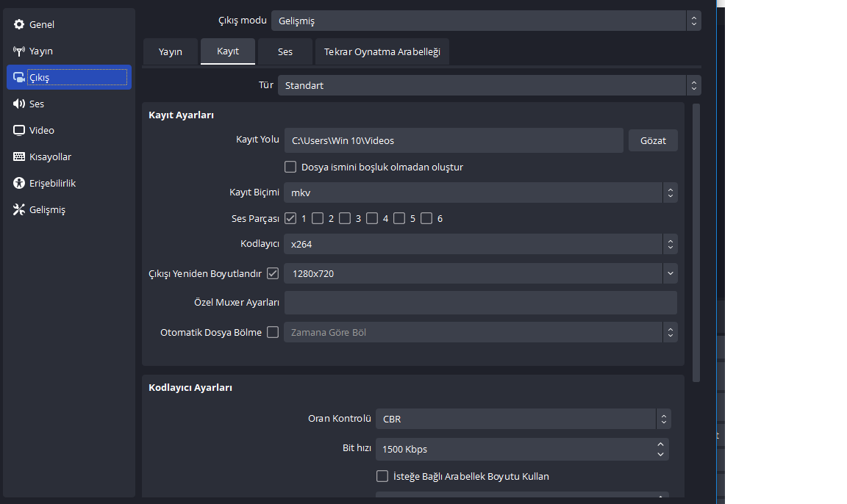Open Kısayollar via keyboard icon
This screenshot has width=847, height=504.
pos(19,156)
